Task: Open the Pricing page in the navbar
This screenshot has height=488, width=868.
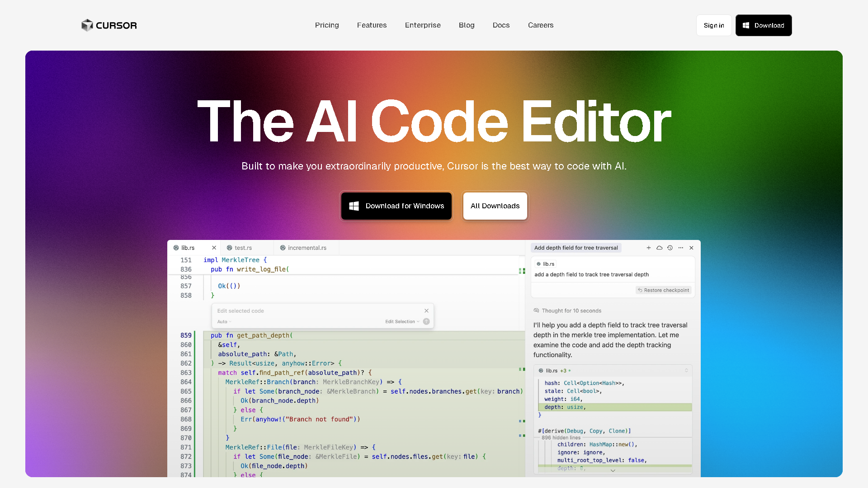Action: (x=327, y=25)
